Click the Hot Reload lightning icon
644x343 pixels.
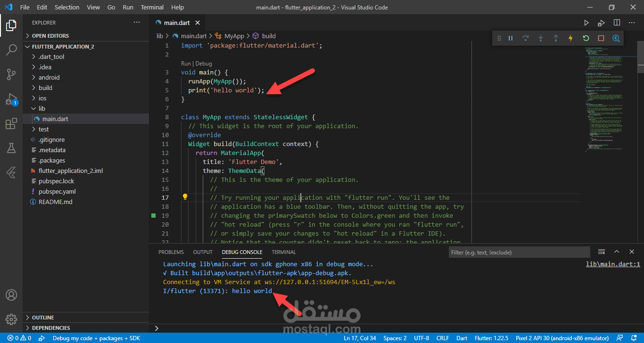(570, 38)
